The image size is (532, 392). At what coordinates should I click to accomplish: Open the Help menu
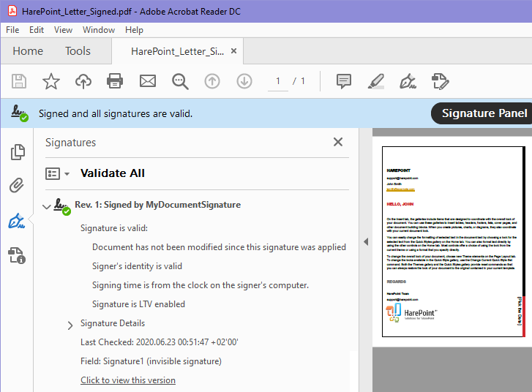click(x=134, y=30)
